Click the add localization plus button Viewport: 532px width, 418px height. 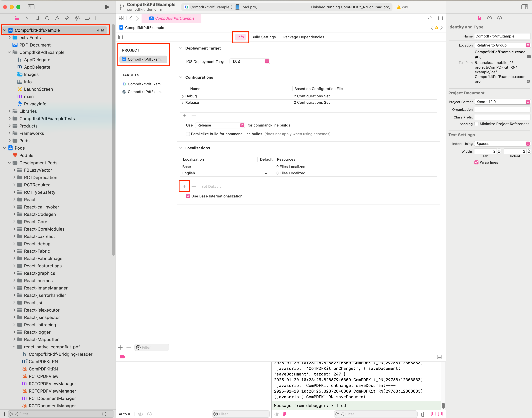pos(184,186)
